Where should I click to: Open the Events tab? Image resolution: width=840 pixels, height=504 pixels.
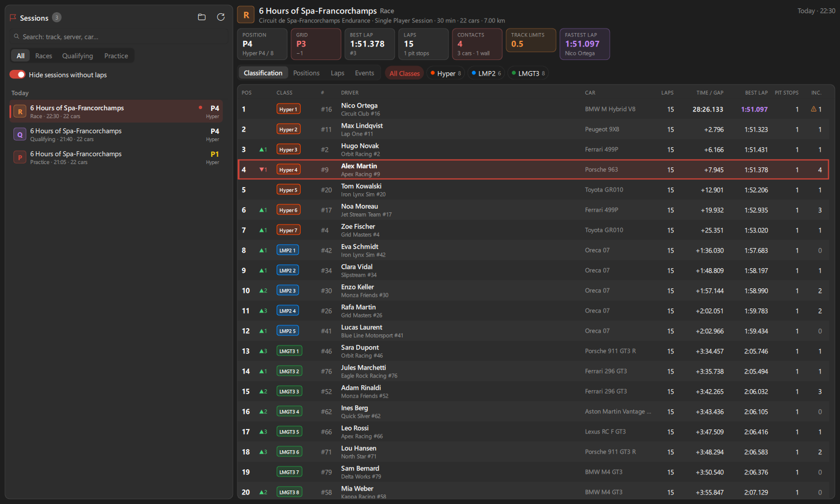pos(365,73)
